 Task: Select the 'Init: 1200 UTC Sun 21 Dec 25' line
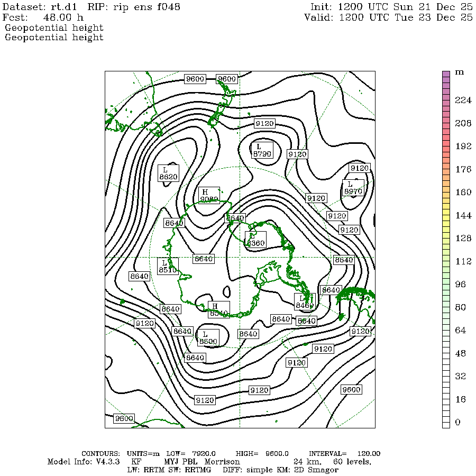point(391,7)
